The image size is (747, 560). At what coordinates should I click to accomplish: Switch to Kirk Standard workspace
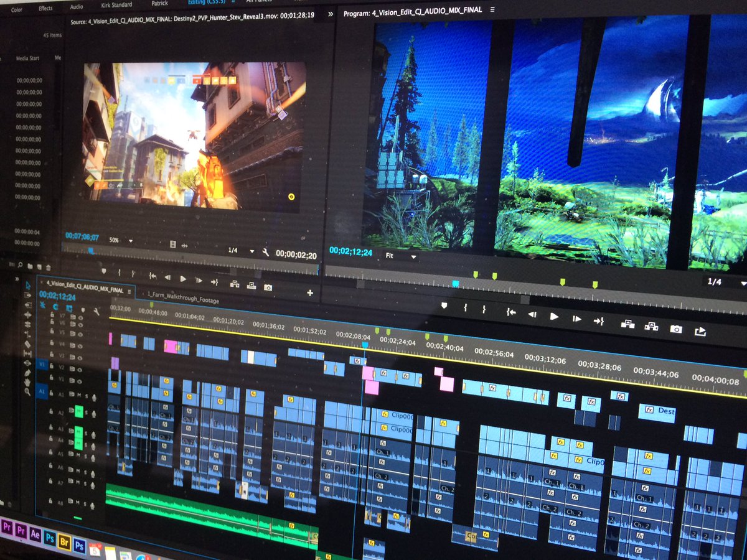[x=116, y=5]
